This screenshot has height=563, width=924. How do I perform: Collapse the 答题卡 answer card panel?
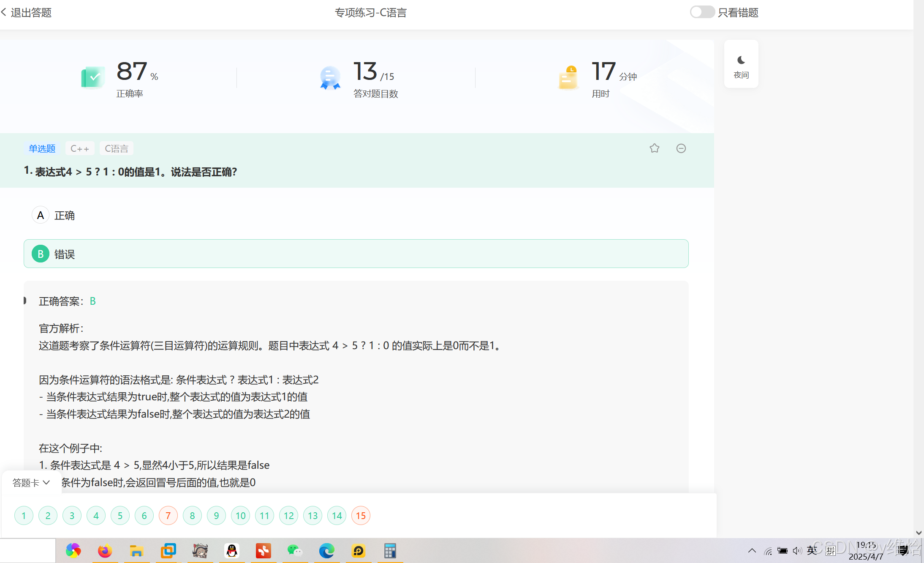(x=31, y=483)
